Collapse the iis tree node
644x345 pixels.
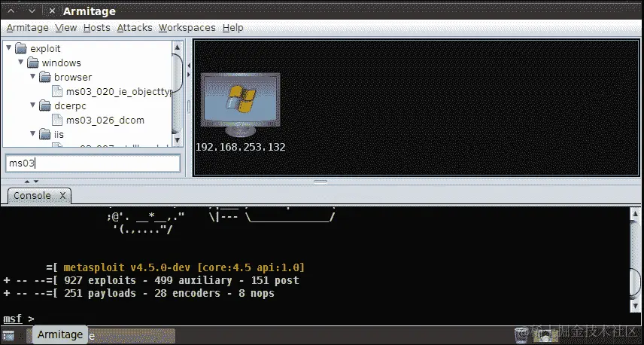coord(33,133)
